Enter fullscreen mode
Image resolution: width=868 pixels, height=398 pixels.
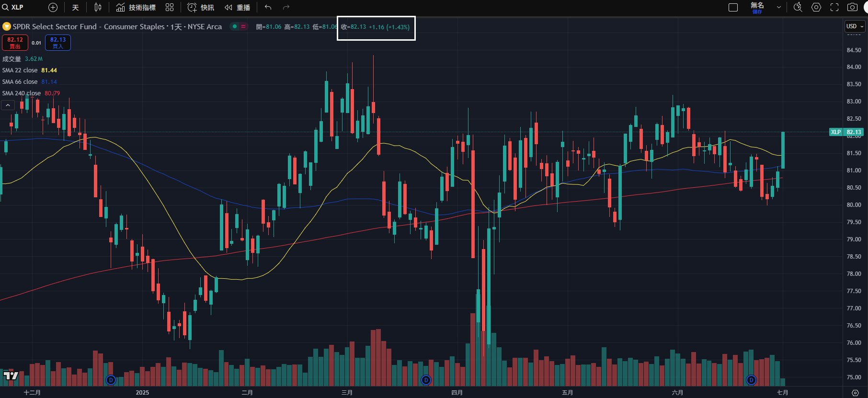[x=834, y=7]
